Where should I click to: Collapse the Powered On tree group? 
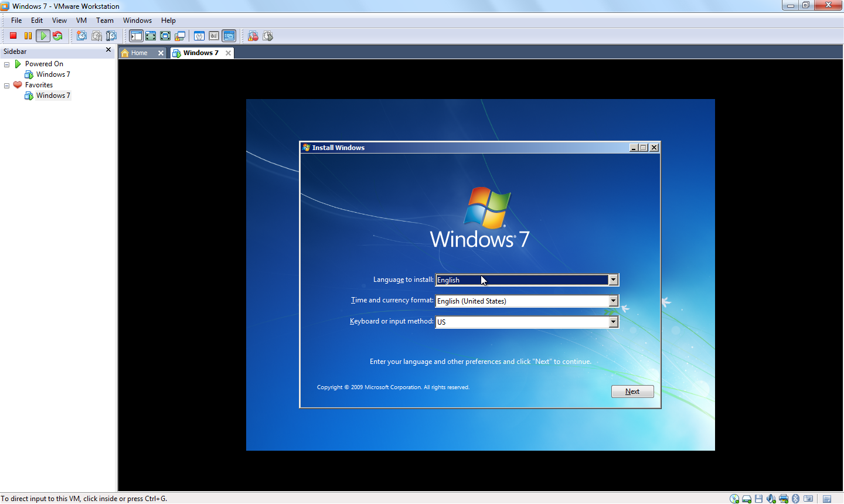coord(7,64)
